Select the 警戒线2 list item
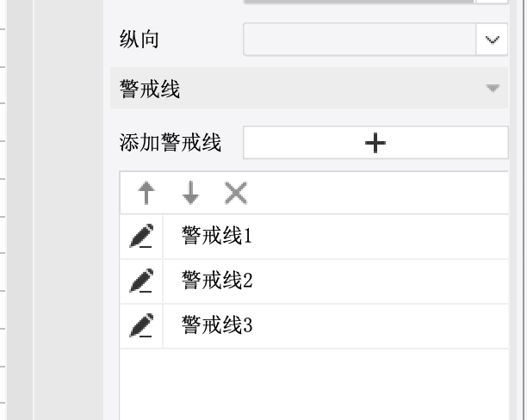Image resolution: width=527 pixels, height=420 pixels. 216,281
